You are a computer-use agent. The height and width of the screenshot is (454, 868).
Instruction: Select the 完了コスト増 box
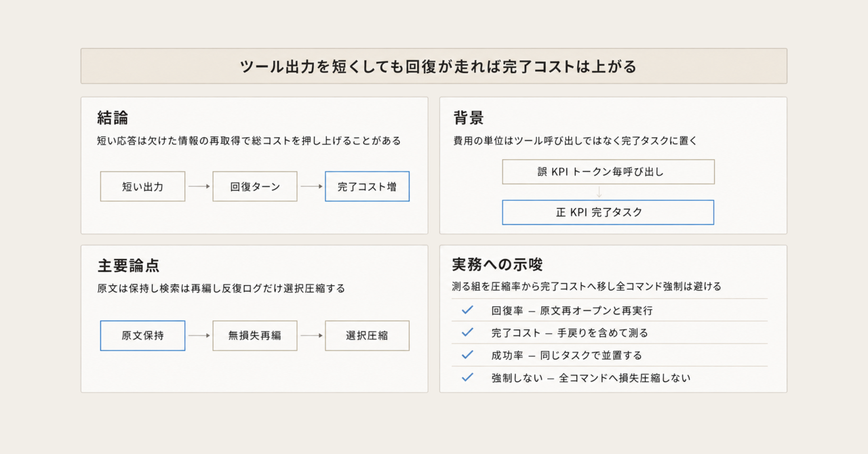368,186
